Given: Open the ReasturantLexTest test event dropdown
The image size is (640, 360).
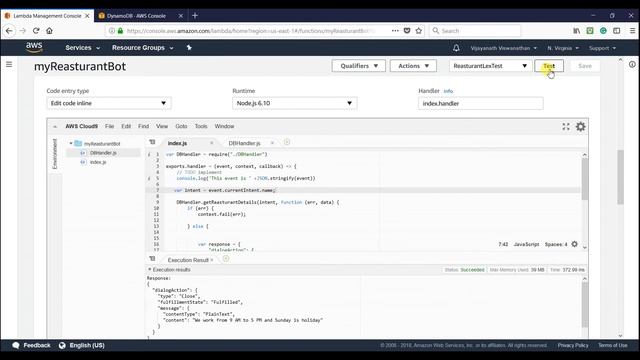Looking at the screenshot, I should point(491,66).
